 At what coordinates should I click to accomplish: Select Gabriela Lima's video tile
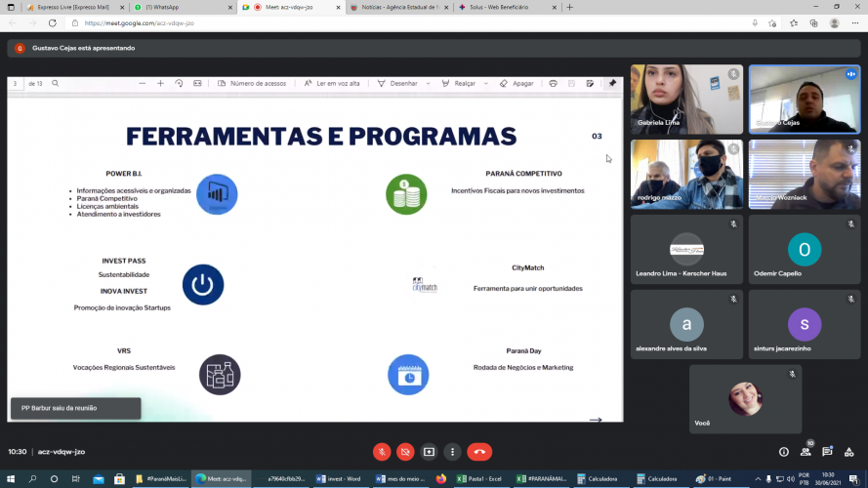click(686, 99)
